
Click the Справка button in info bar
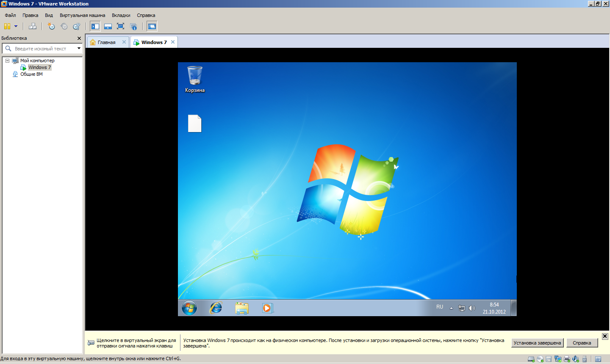[x=582, y=343]
